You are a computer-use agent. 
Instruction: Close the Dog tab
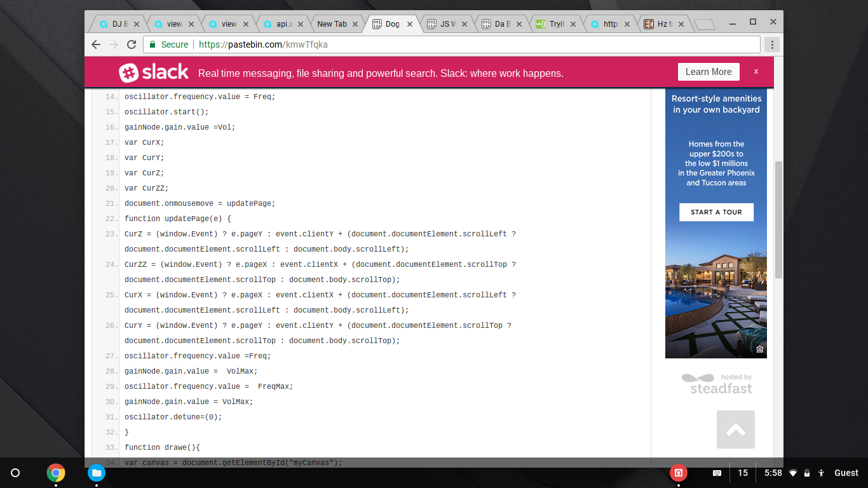point(410,24)
